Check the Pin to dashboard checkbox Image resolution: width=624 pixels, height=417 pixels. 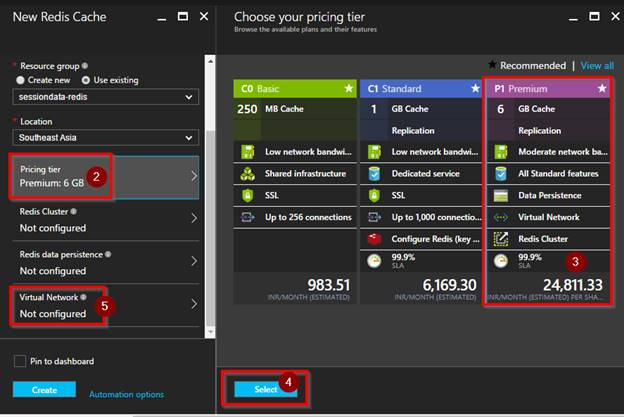click(20, 361)
